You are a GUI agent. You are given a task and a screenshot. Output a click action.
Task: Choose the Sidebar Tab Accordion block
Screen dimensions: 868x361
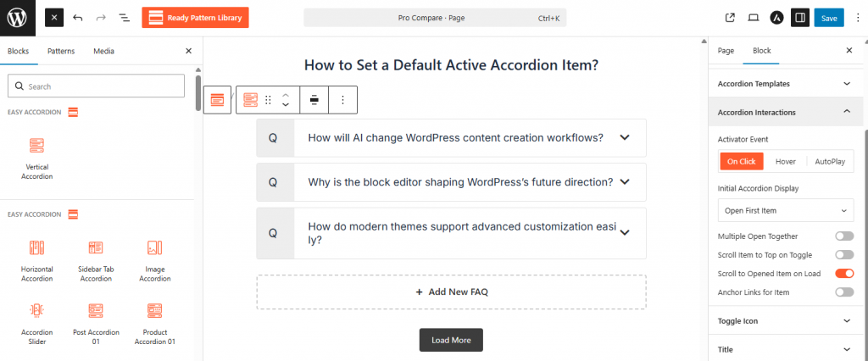pos(96,258)
